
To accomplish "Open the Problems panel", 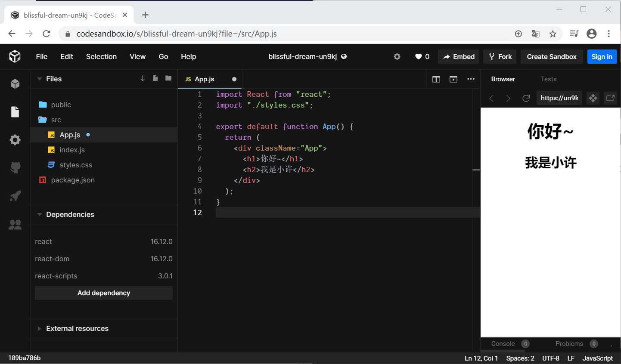I will (569, 344).
